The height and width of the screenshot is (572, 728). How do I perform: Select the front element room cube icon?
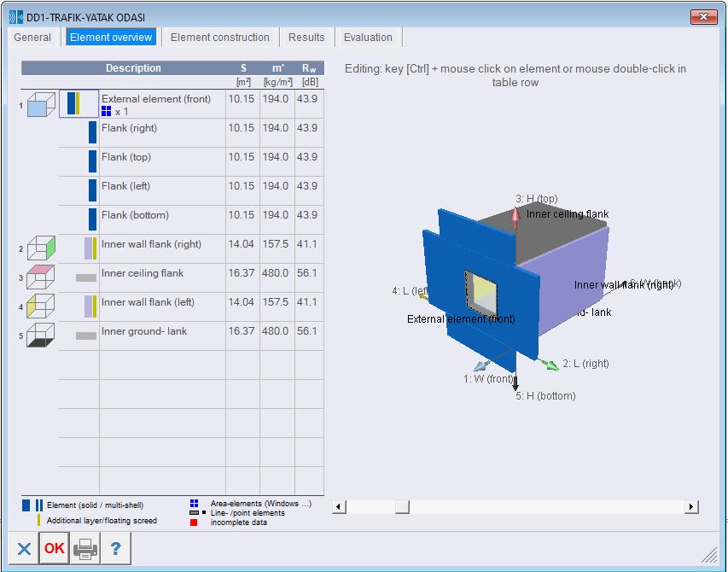[41, 104]
